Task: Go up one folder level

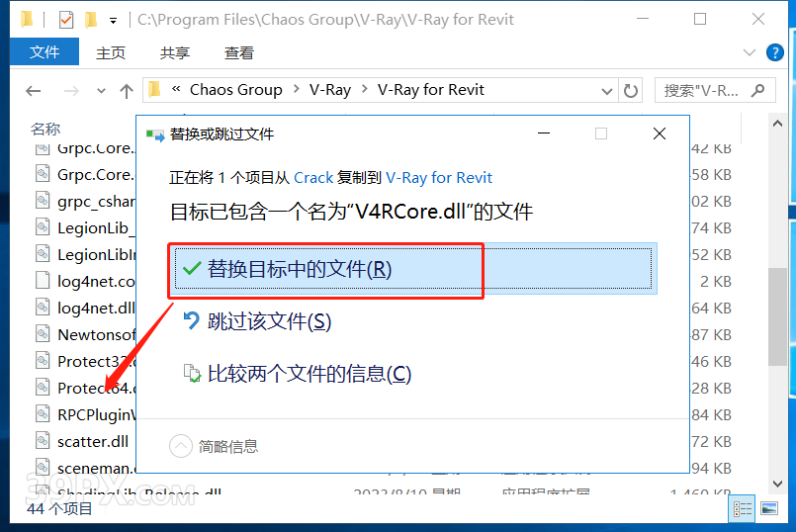Action: coord(127,91)
